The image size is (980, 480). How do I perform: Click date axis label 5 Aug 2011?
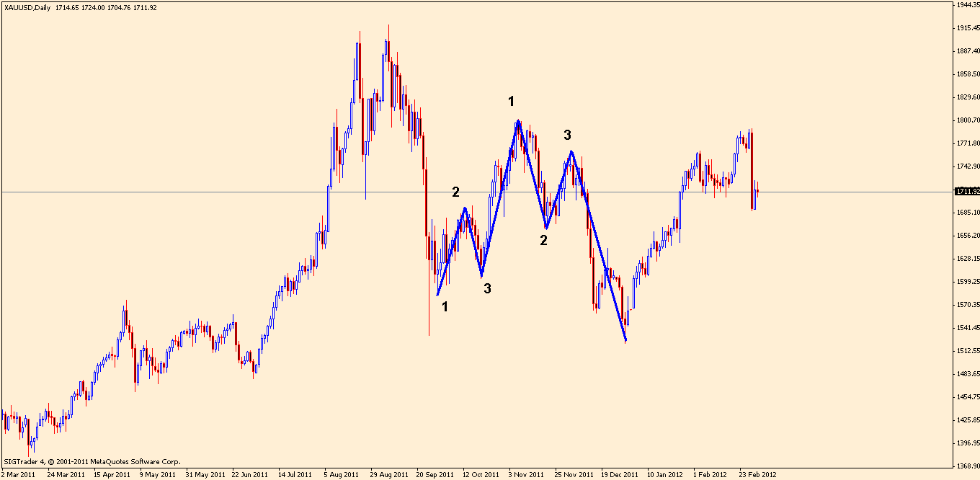(x=341, y=475)
